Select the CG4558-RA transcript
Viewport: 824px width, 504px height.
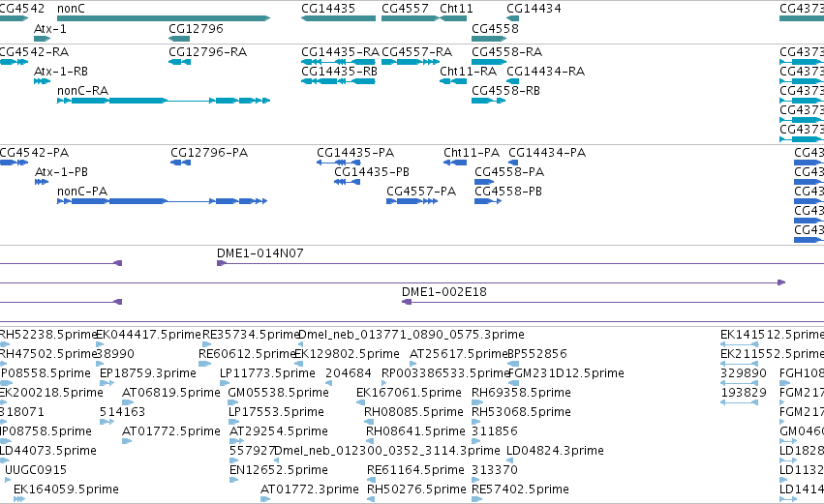489,62
